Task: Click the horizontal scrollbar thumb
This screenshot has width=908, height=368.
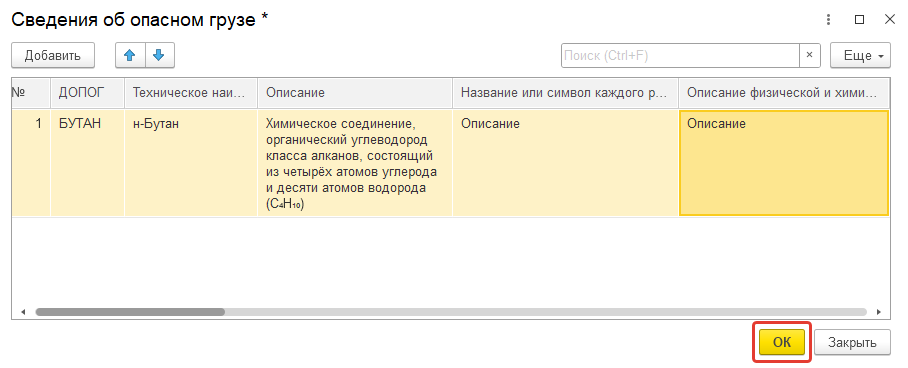Action: coord(130,312)
